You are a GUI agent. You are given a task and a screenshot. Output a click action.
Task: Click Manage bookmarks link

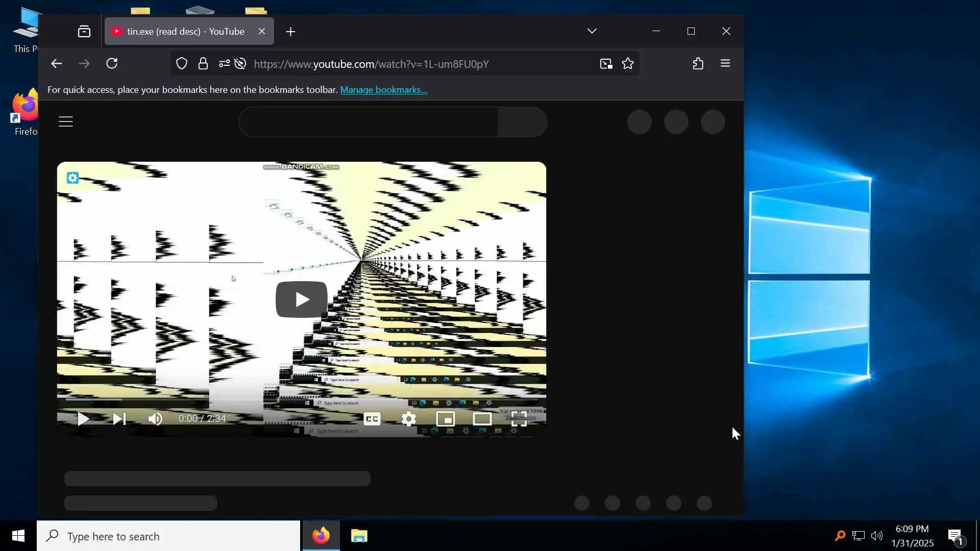[383, 90]
